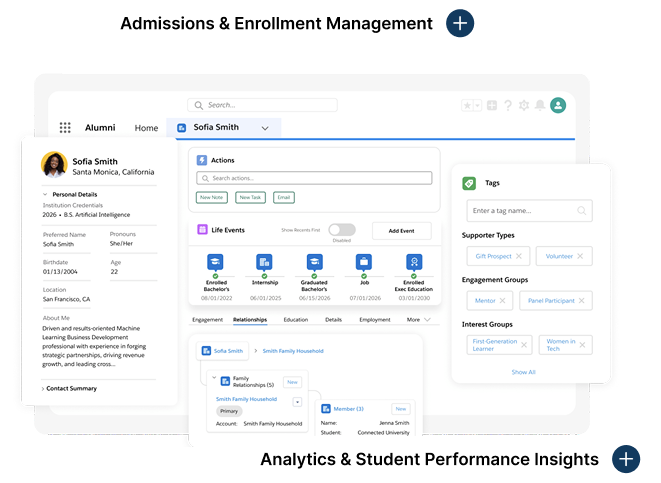This screenshot has height=483, width=661.
Task: Open the Smith Family Household row dropdown
Action: 297,402
